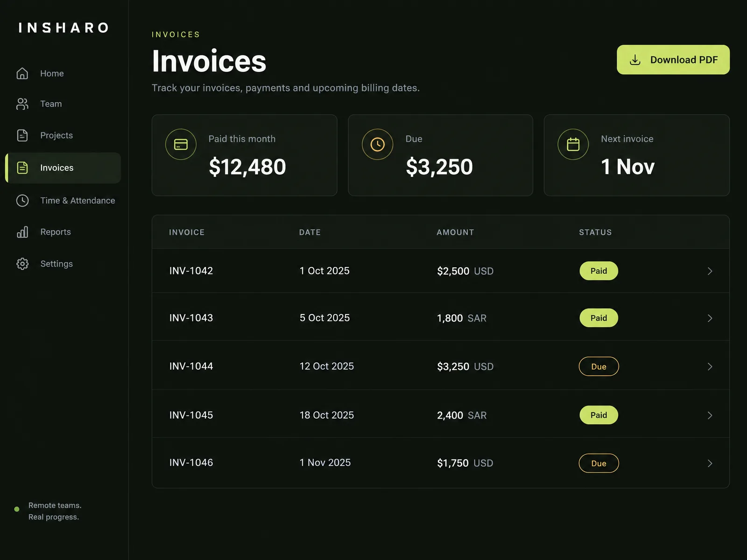Expand INV-1045 row chevron
Image resolution: width=747 pixels, height=560 pixels.
coord(710,415)
